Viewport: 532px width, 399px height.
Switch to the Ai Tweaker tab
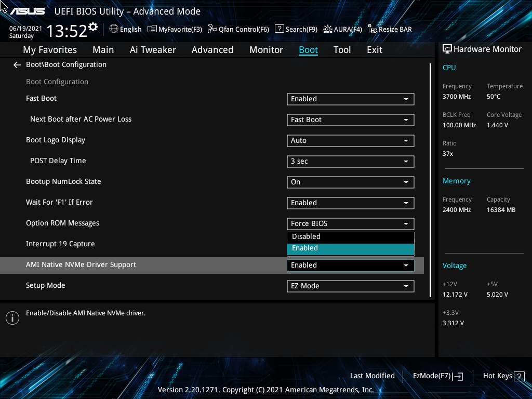[x=153, y=49]
